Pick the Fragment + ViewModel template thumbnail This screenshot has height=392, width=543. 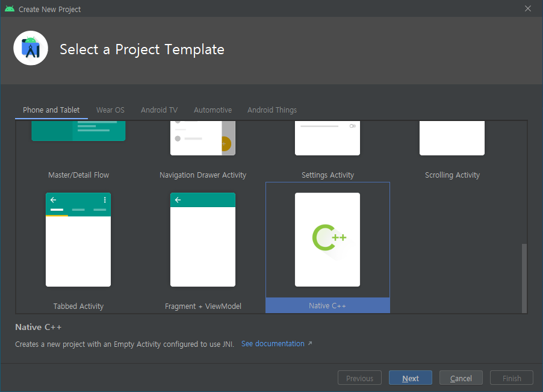[x=203, y=240]
